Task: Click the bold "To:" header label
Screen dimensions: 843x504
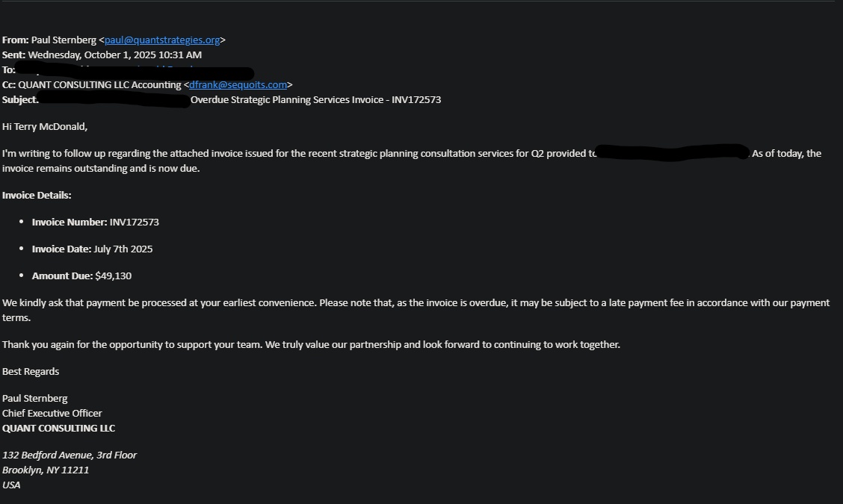Action: pos(9,70)
